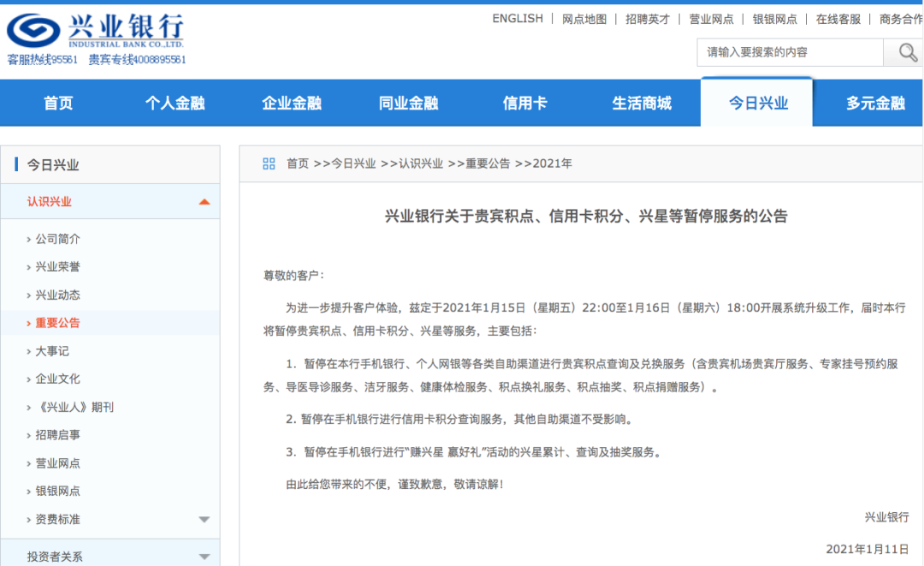924x566 pixels.
Task: Open 营业网点 in the sidebar
Action: coord(57,463)
